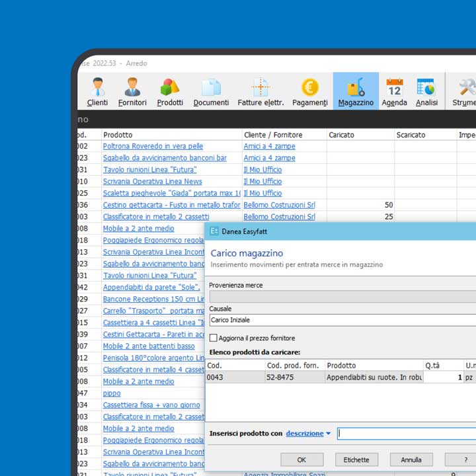Viewport: 476px width, 476px height.
Task: Click the dialog's Cod. column header
Action: pos(235,366)
